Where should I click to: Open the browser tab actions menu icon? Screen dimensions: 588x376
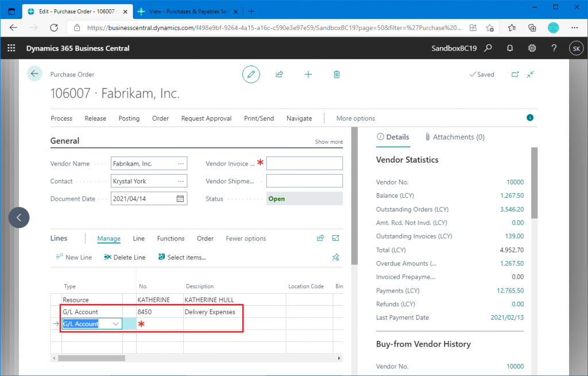coord(11,11)
